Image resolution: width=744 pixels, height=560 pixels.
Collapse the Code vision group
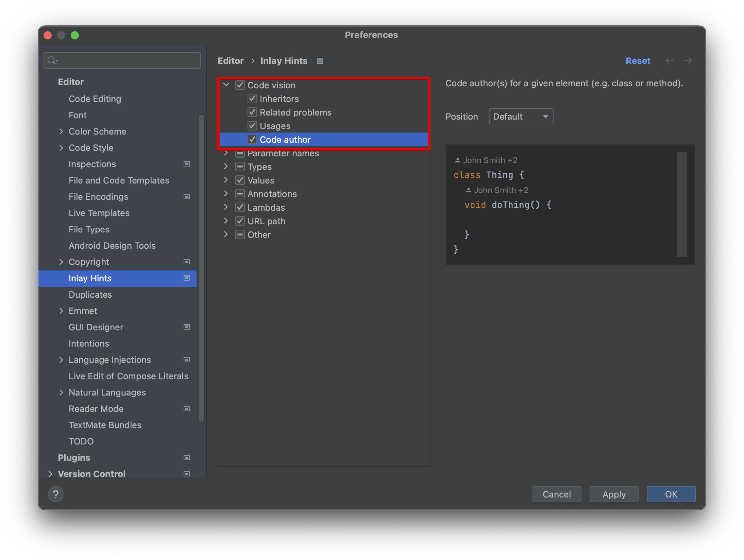pyautogui.click(x=226, y=85)
